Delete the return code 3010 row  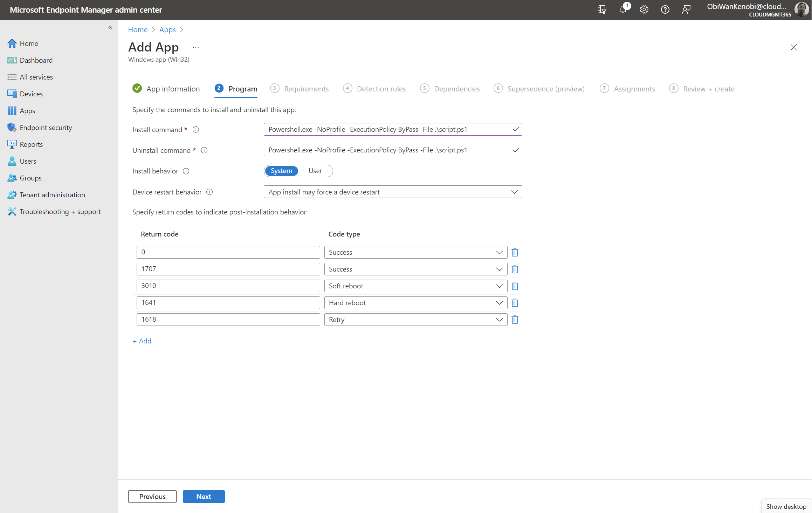point(515,286)
